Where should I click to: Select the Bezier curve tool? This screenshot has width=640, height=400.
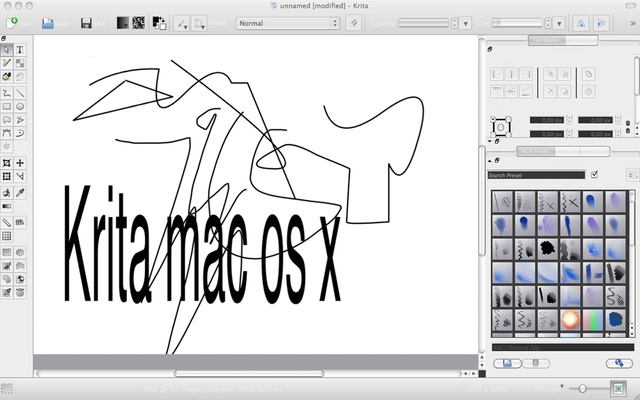pyautogui.click(x=7, y=133)
